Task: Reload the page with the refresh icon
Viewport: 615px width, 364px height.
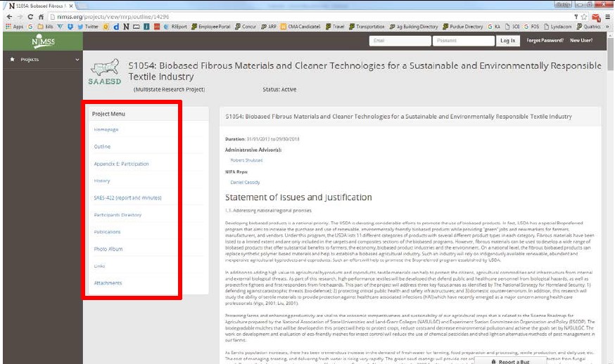Action: 30,16
